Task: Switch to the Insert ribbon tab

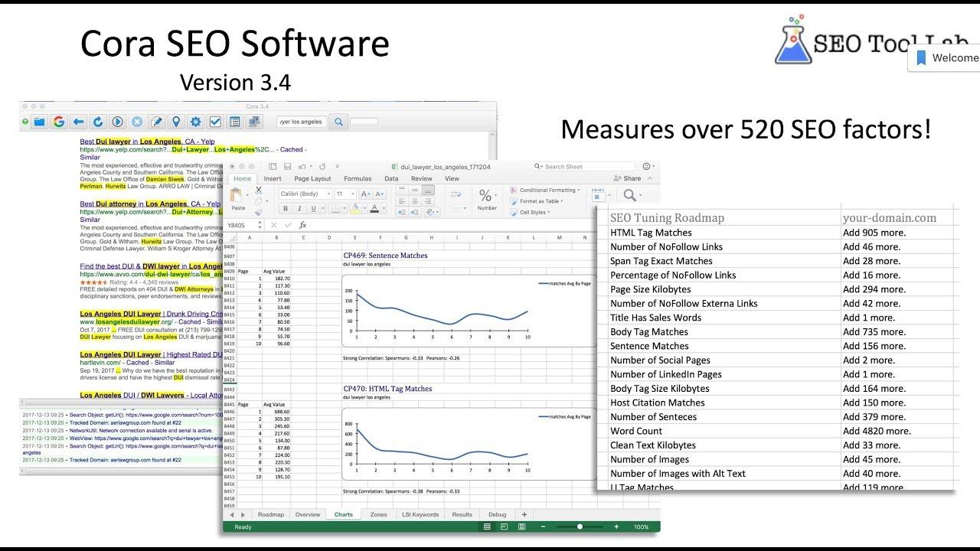Action: pyautogui.click(x=273, y=178)
